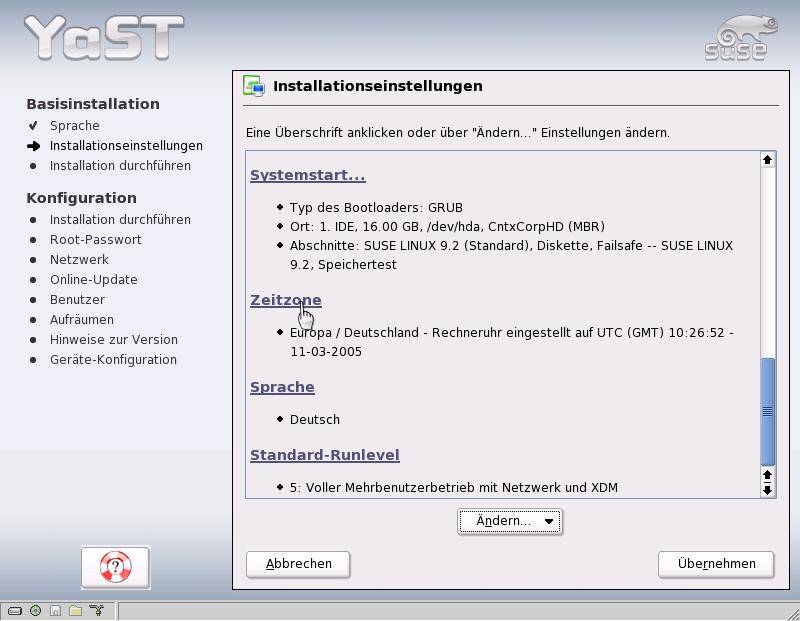Select the Geräte-Konfiguration step in the sidebar

pyautogui.click(x=113, y=360)
